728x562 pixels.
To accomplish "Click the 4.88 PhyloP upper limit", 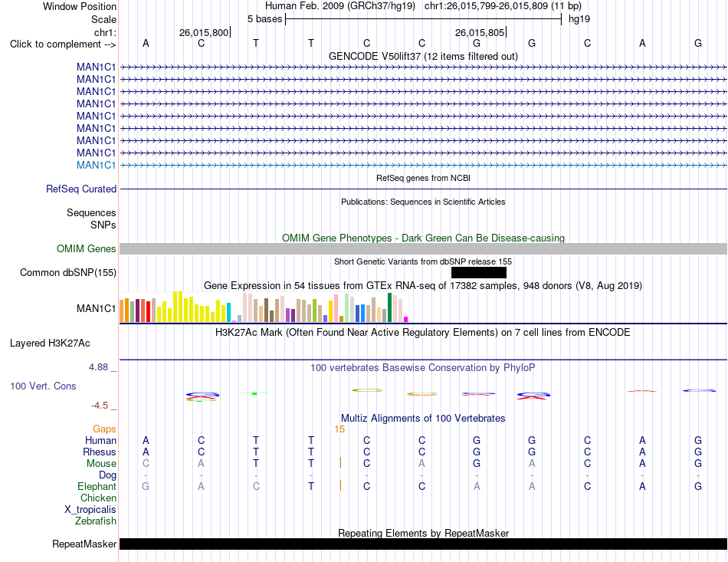I will tap(98, 367).
